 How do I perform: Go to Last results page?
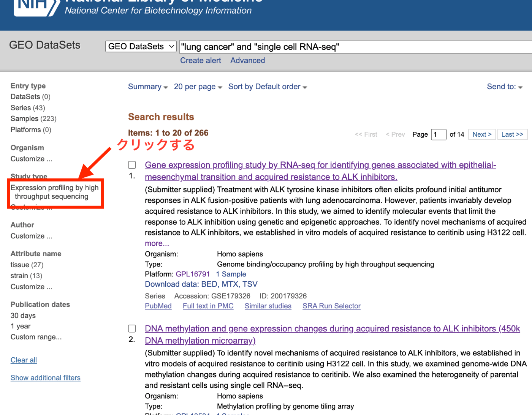click(512, 134)
